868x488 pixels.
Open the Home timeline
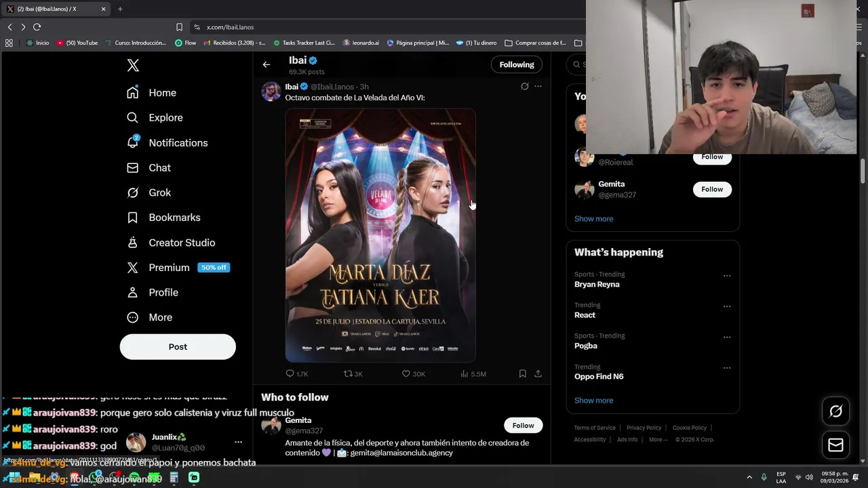(151, 93)
